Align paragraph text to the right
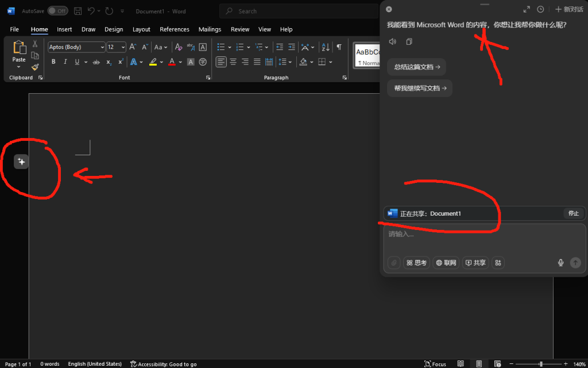 coord(245,62)
